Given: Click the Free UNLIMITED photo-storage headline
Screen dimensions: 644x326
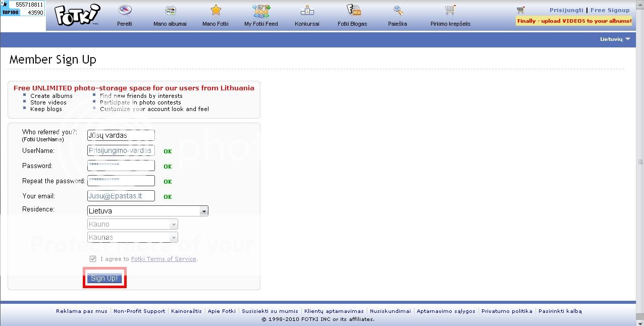Looking at the screenshot, I should pos(134,88).
